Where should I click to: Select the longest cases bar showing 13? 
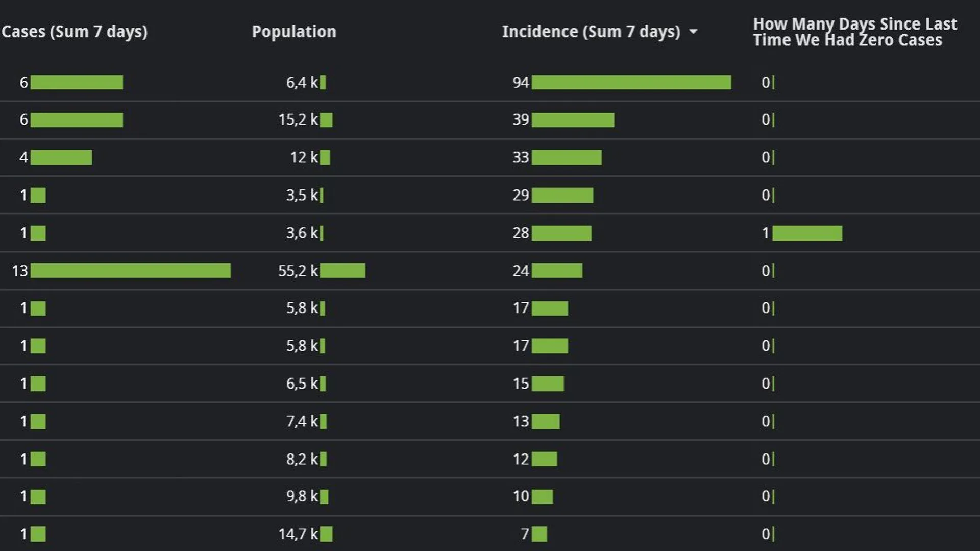(131, 271)
